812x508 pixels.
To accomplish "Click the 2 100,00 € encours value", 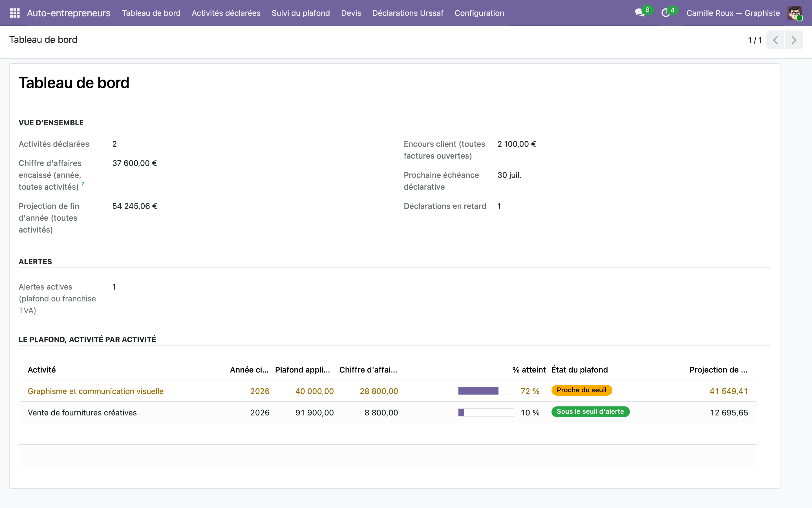I will pos(517,144).
